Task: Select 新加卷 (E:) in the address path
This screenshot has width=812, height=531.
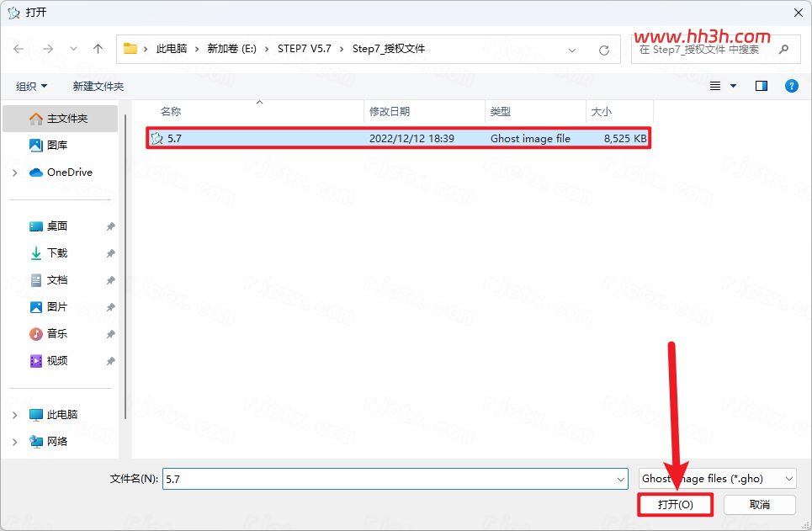Action: pyautogui.click(x=232, y=49)
